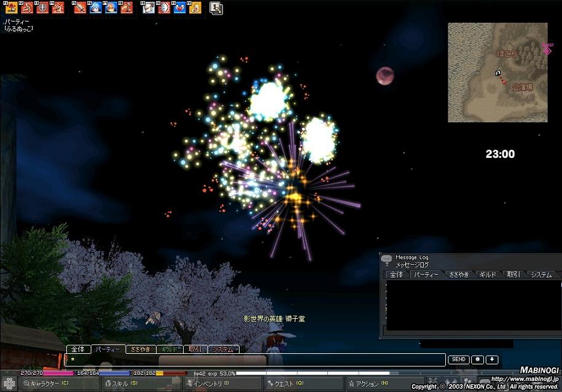Select the ささやき chat input tab

click(x=141, y=349)
